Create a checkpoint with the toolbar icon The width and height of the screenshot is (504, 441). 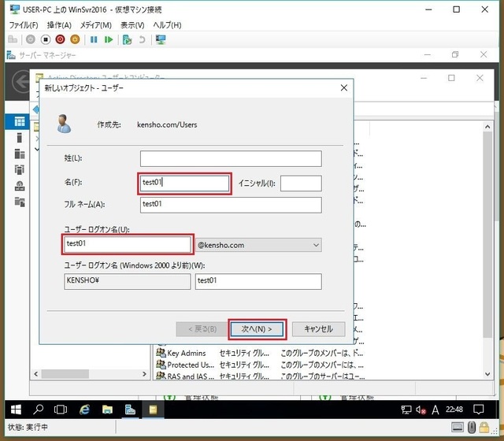click(127, 39)
